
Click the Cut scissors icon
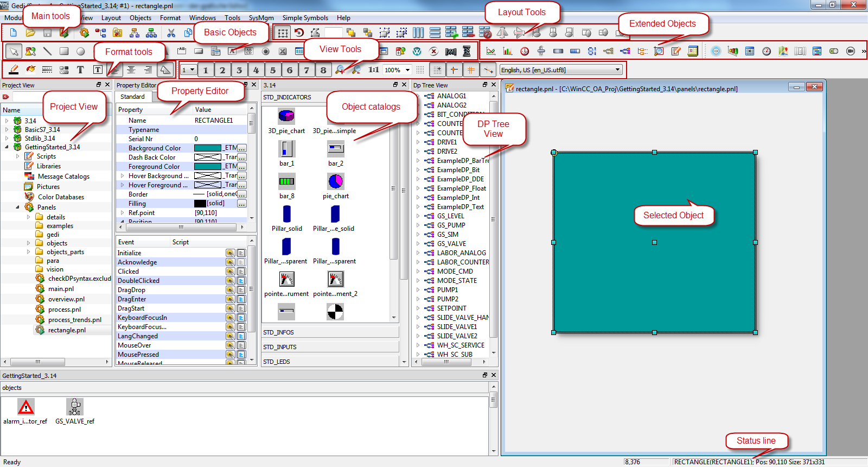(x=171, y=33)
